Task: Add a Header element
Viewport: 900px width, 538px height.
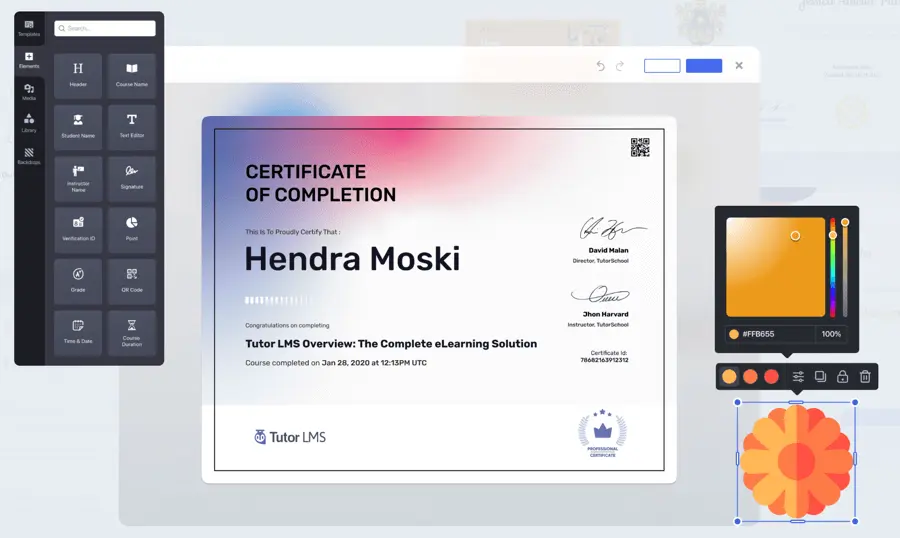Action: [x=78, y=75]
